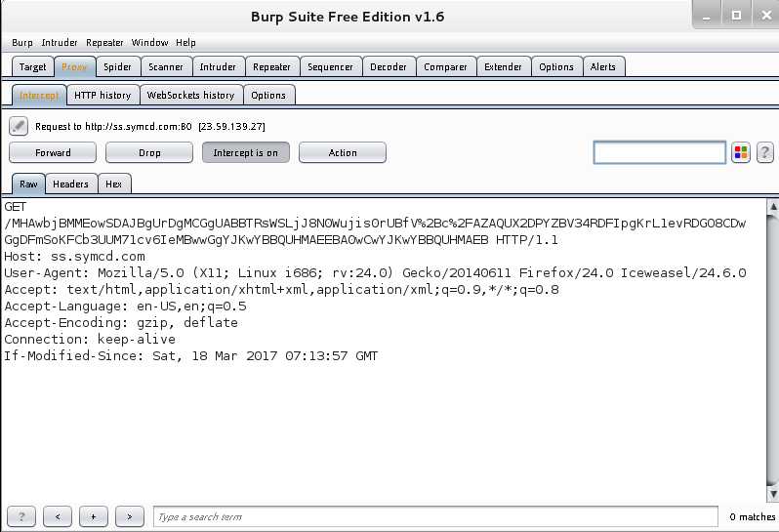The image size is (779, 532).
Task: Click the 'Type a search term' field
Action: click(435, 516)
